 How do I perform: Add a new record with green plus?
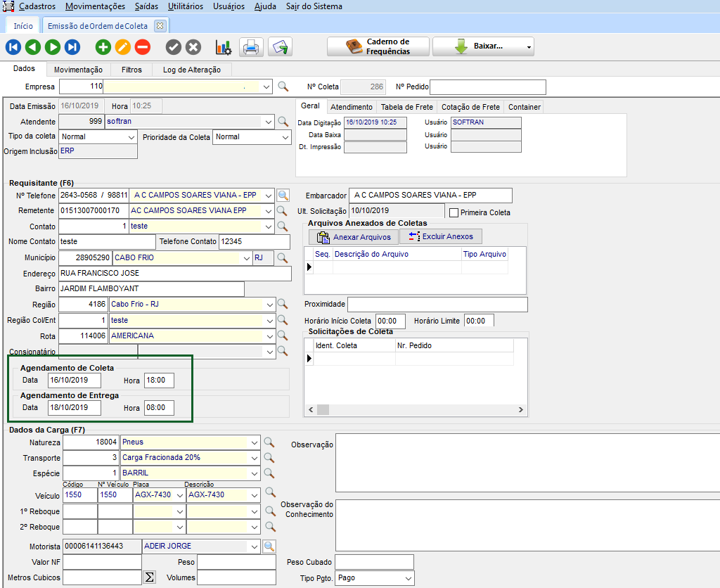(x=103, y=47)
